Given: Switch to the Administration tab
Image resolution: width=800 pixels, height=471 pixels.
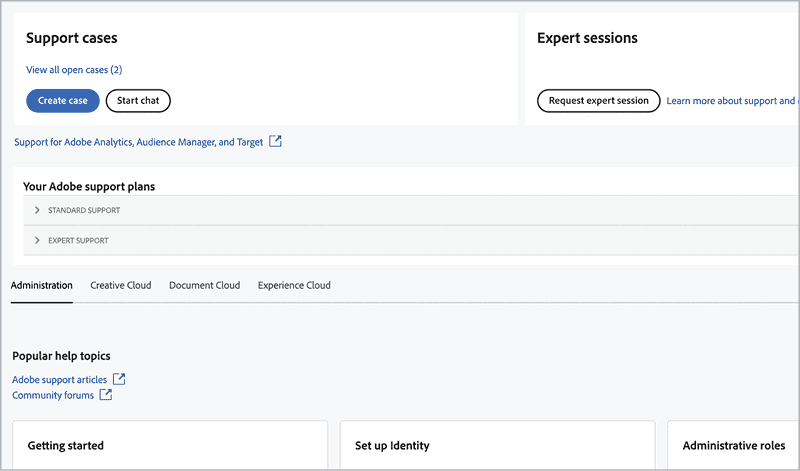Looking at the screenshot, I should tap(42, 285).
